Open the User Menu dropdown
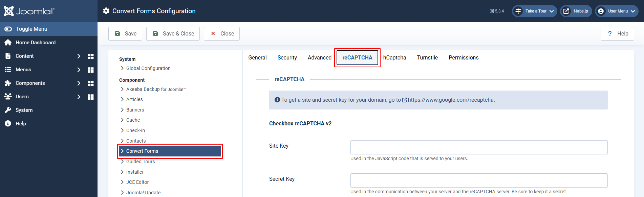Image resolution: width=644 pixels, height=197 pixels. [x=617, y=11]
